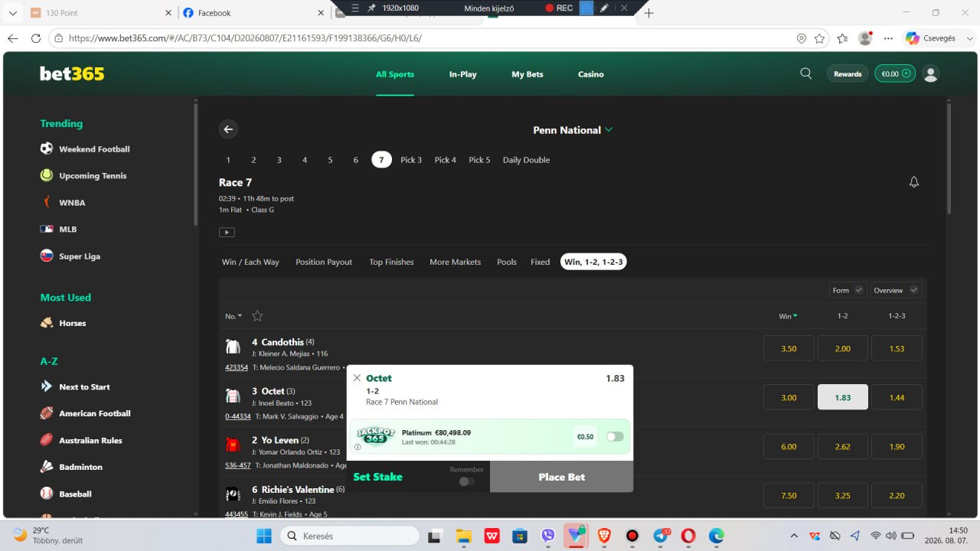Screen dimensions: 980x551
Task: Click the WNBA logo icon
Action: pos(47,202)
